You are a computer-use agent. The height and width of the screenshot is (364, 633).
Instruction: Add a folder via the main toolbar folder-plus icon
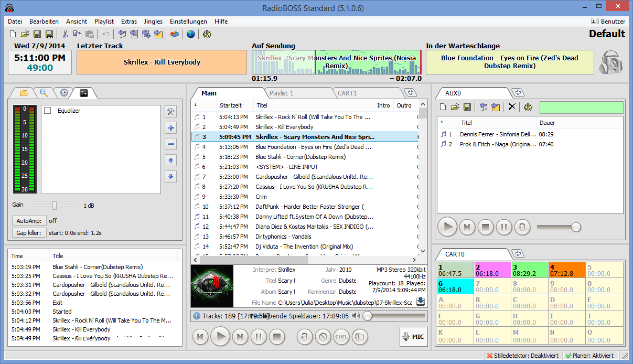[159, 34]
